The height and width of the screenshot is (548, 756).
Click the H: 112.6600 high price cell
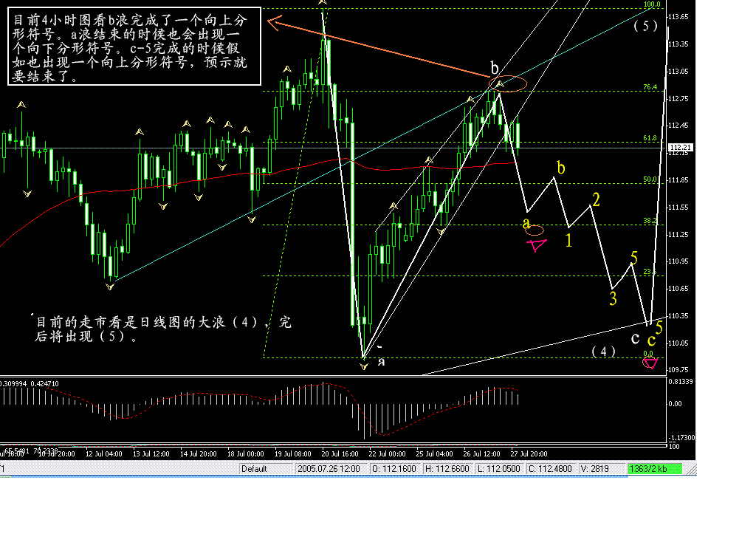[447, 468]
